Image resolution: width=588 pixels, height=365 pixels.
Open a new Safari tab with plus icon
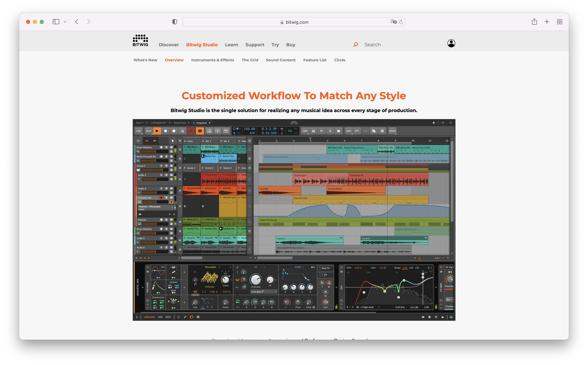click(547, 22)
